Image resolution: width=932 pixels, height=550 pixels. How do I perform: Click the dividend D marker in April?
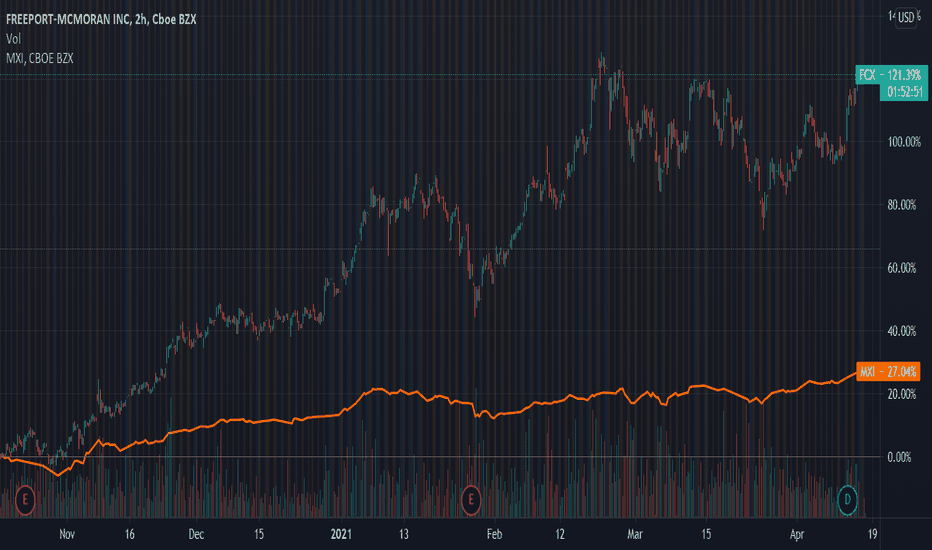[x=848, y=500]
